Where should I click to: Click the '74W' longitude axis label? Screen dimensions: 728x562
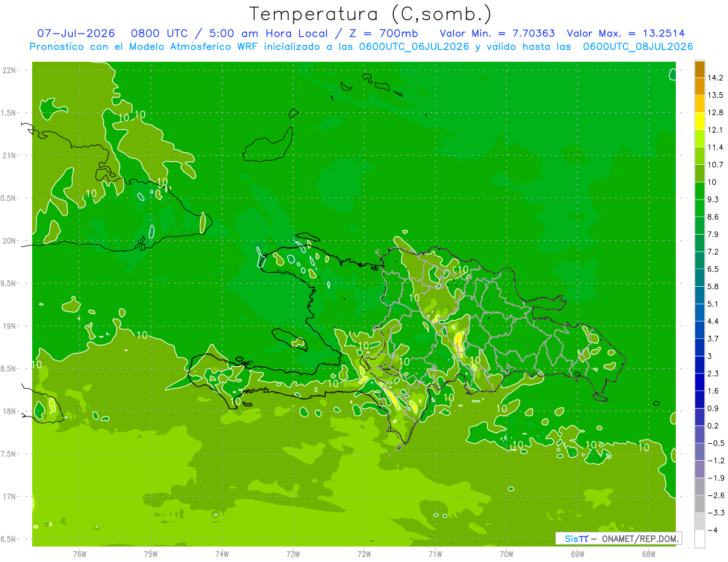(x=222, y=555)
